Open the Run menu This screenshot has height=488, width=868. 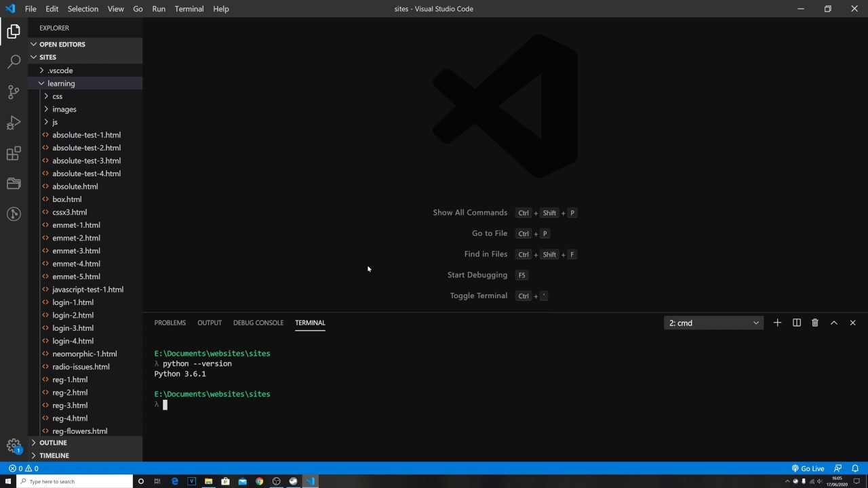(159, 9)
